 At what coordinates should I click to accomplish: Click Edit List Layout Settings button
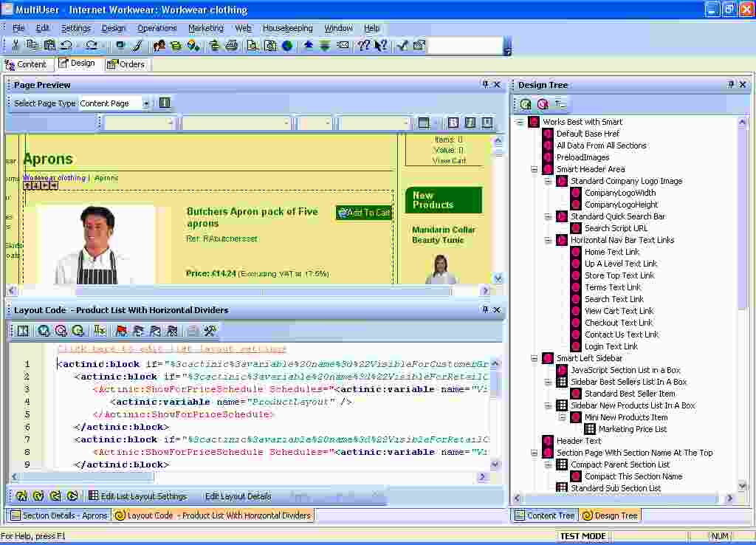[137, 496]
